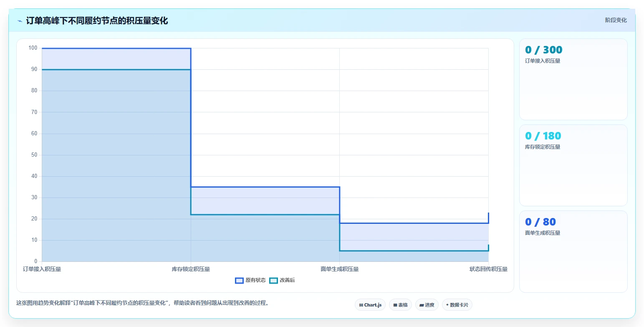
Task: Click the y-axis value 90
Action: coord(34,69)
